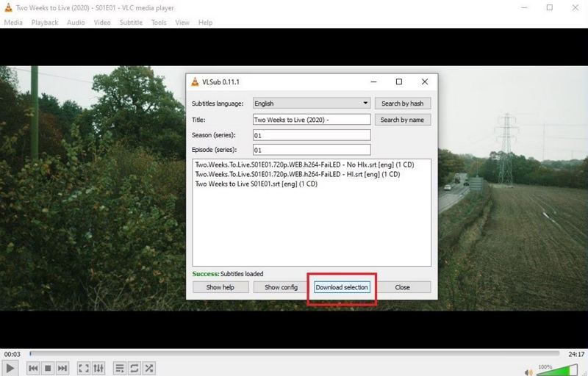
Task: Toggle the playlist view icon
Action: (x=120, y=368)
